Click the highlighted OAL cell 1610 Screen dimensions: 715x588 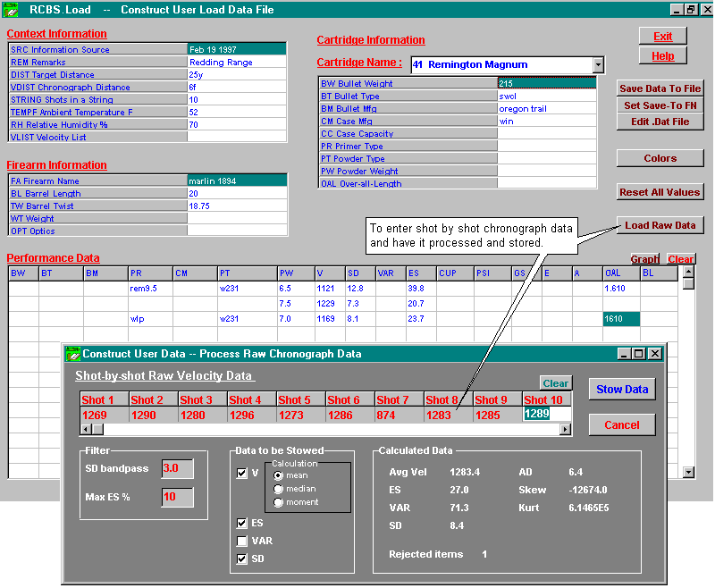point(621,319)
